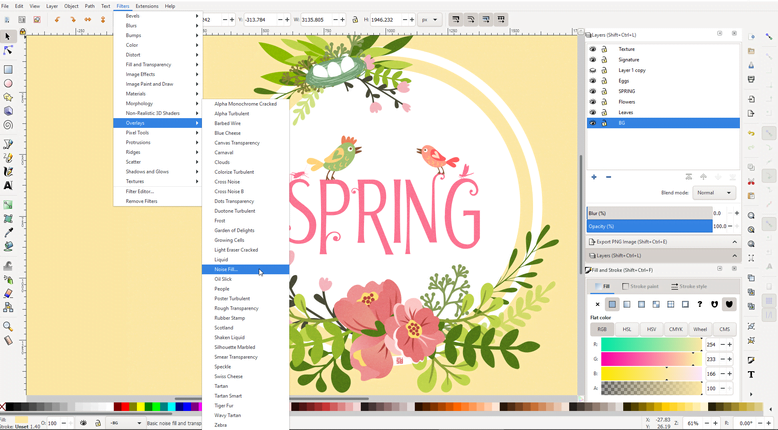
Task: Open the Blend mode dropdown
Action: [x=714, y=193]
